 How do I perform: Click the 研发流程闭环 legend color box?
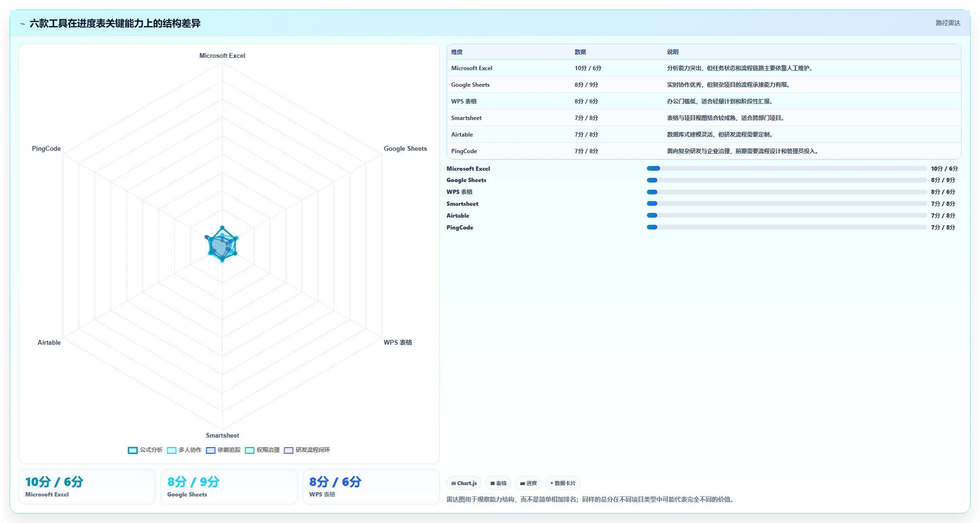(289, 450)
